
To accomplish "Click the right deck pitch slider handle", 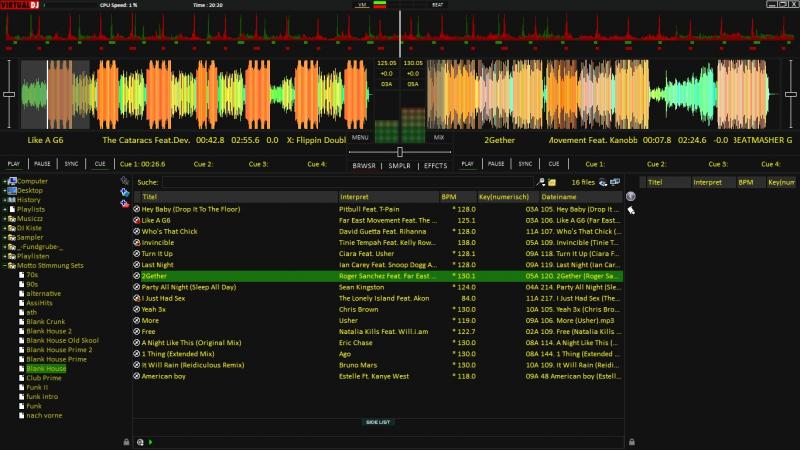I will (x=791, y=94).
